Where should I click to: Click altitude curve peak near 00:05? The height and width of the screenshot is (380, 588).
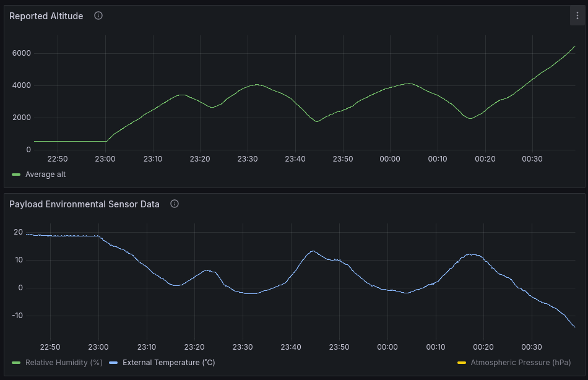(x=410, y=84)
